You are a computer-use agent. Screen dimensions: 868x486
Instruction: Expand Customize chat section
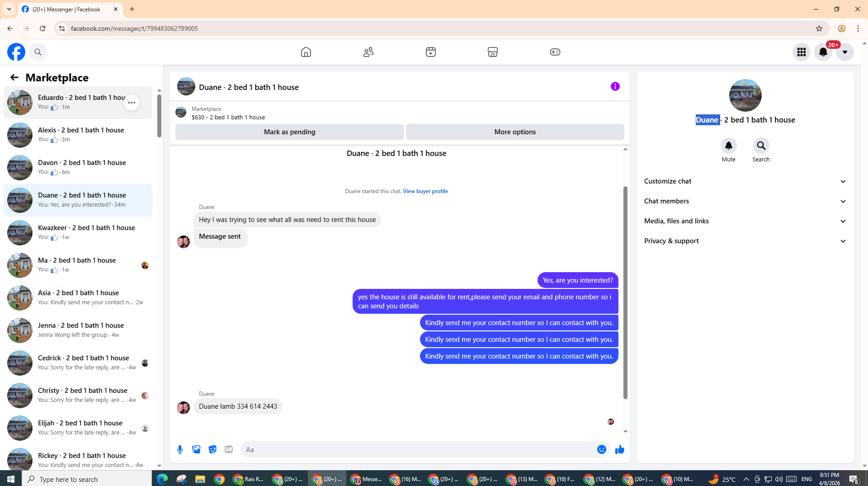point(745,181)
